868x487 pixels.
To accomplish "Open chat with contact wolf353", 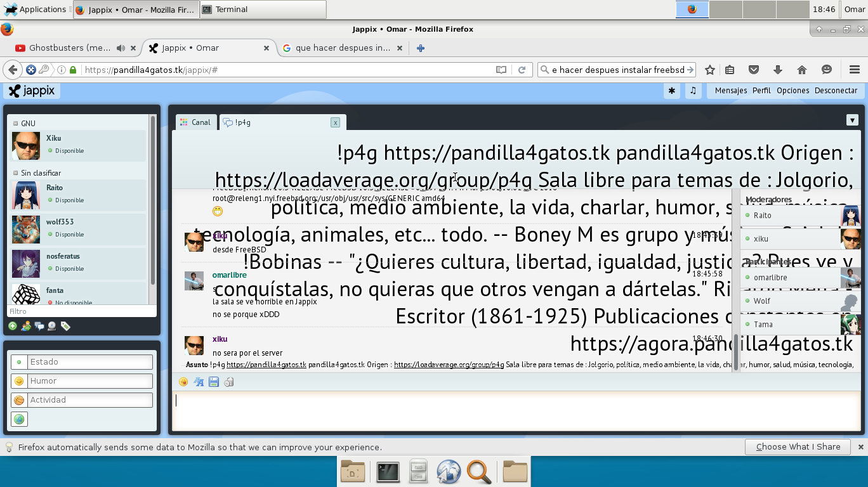I will pyautogui.click(x=78, y=229).
